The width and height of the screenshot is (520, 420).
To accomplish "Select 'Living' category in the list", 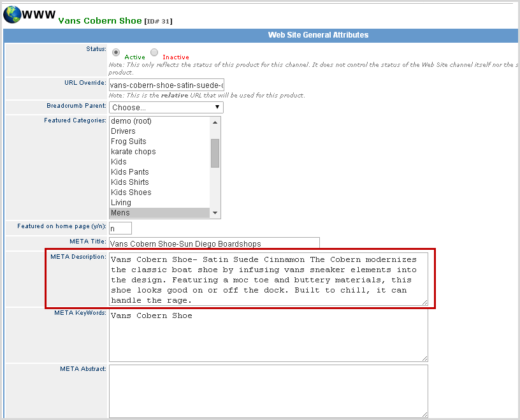I will (x=159, y=203).
